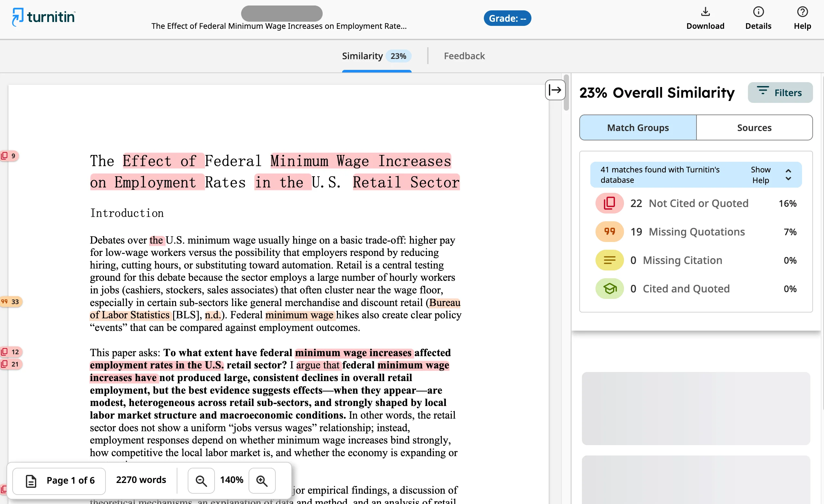Viewport: 824px width, 504px height.
Task: Click the zoom out magnifier button
Action: tap(201, 481)
